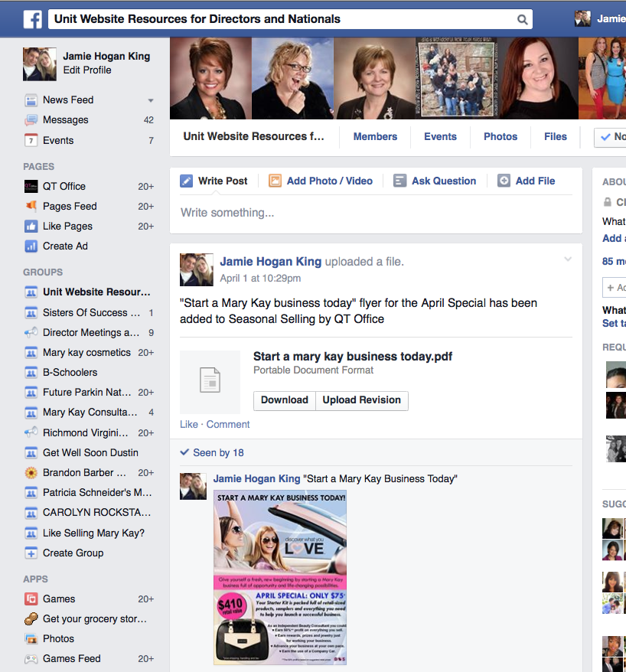This screenshot has width=626, height=672.
Task: Switch to the Files tab
Action: (x=556, y=137)
